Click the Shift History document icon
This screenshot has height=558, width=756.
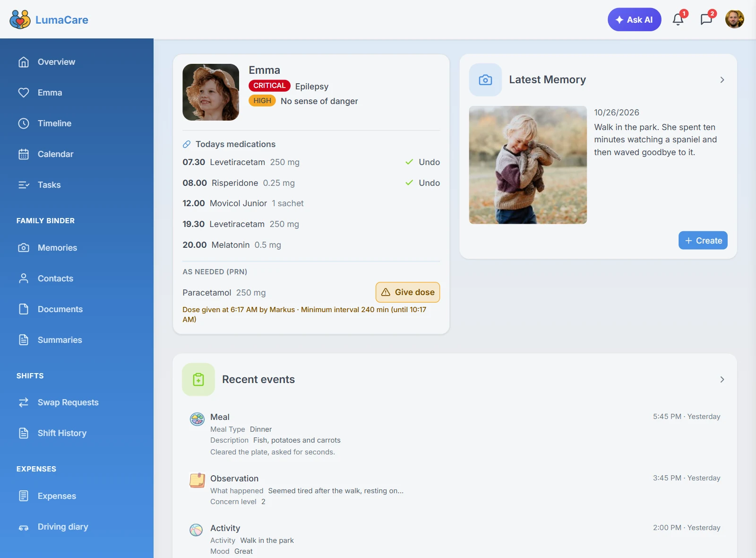click(x=24, y=433)
